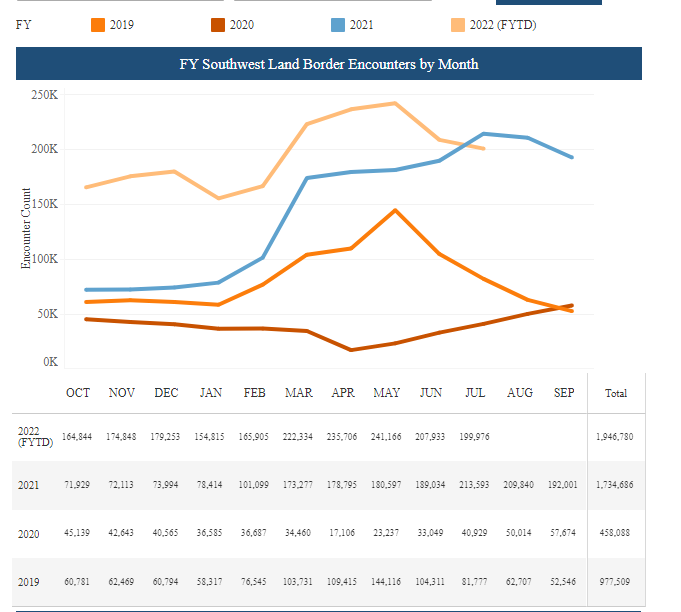The width and height of the screenshot is (681, 612).
Task: Click the Encounter Count axis label
Action: (x=28, y=228)
